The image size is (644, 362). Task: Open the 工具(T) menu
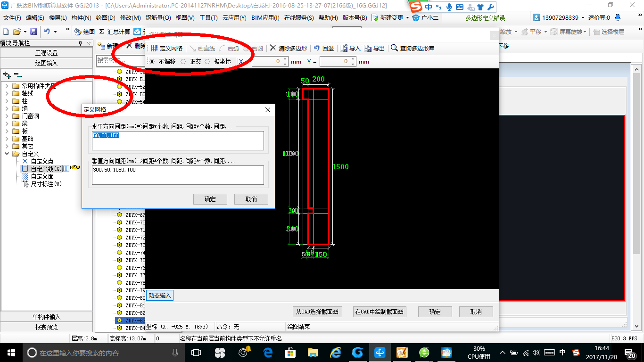pyautogui.click(x=208, y=18)
